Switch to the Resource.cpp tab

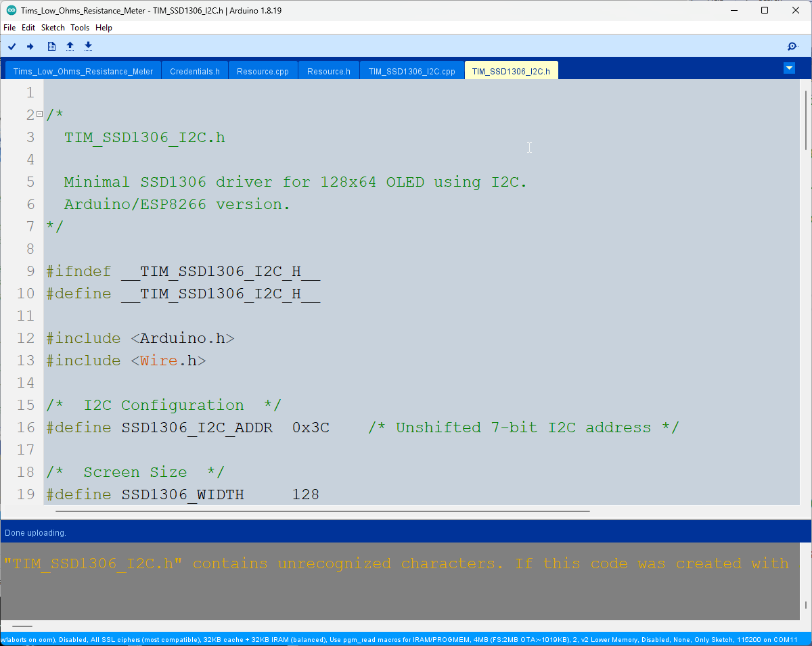(x=263, y=71)
